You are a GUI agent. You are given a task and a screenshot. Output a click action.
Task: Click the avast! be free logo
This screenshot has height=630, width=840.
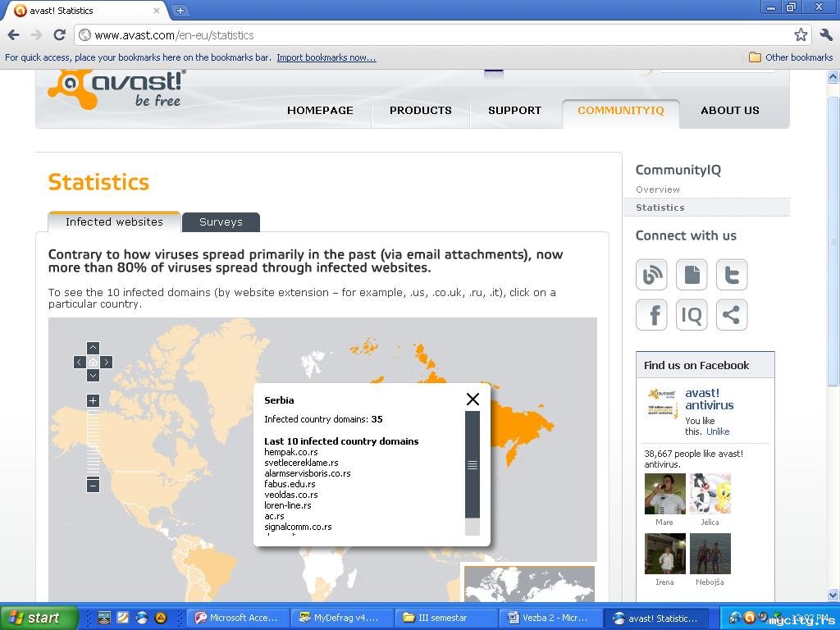(x=116, y=89)
